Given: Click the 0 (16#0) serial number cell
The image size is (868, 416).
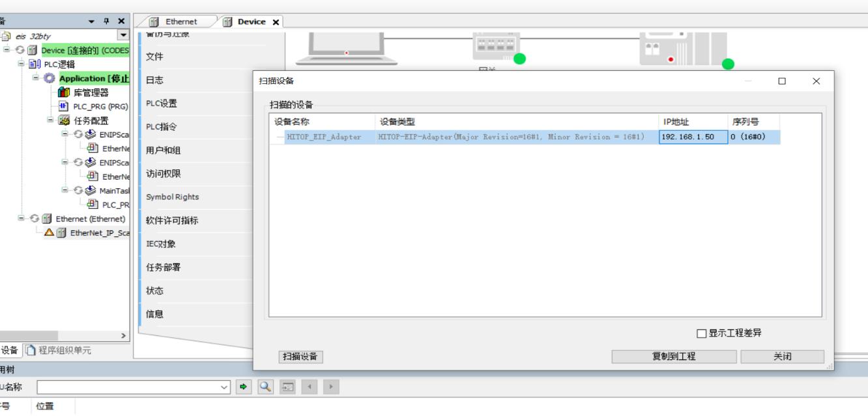Looking at the screenshot, I should click(x=753, y=137).
